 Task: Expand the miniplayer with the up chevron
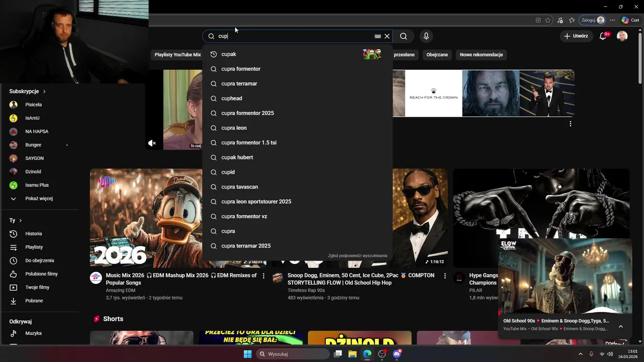tap(620, 326)
